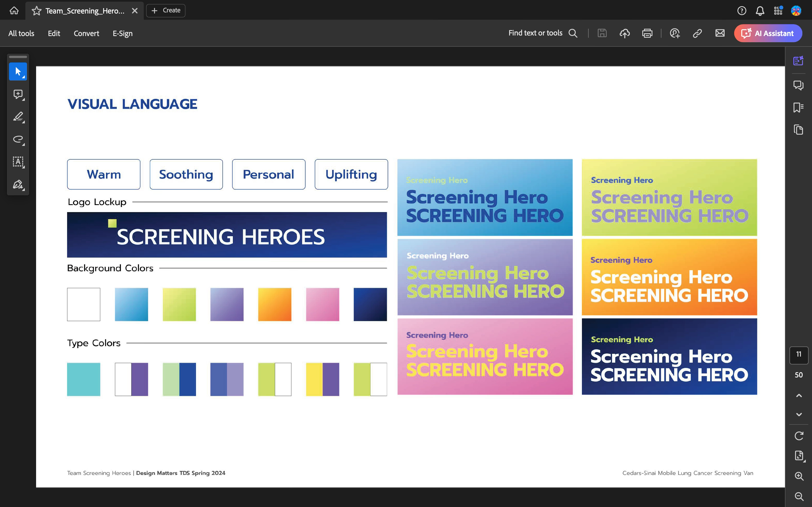
Task: Click the Add comment tool
Action: coord(18,94)
